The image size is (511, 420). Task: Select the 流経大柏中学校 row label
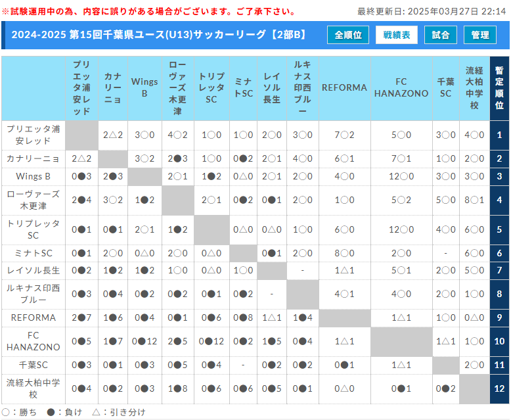[33, 388]
